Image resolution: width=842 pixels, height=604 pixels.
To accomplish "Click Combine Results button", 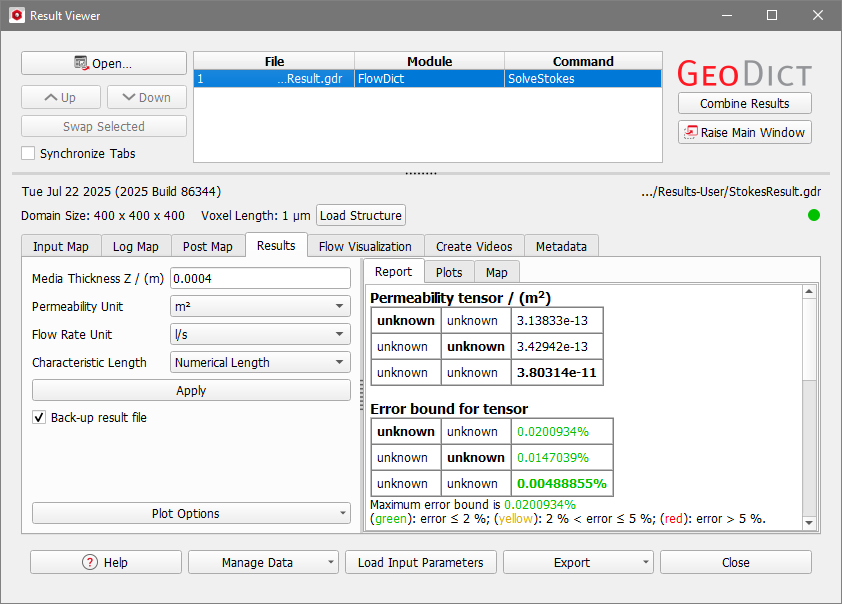I will coord(744,103).
